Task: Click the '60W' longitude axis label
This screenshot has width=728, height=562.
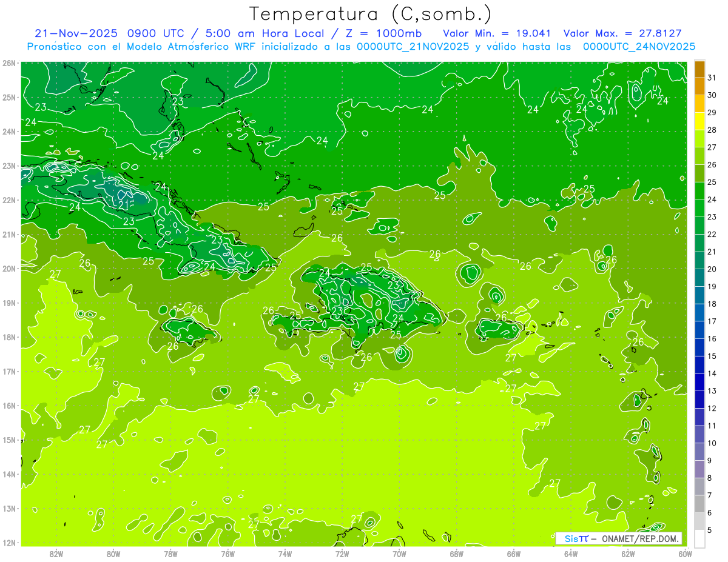Action: (685, 554)
